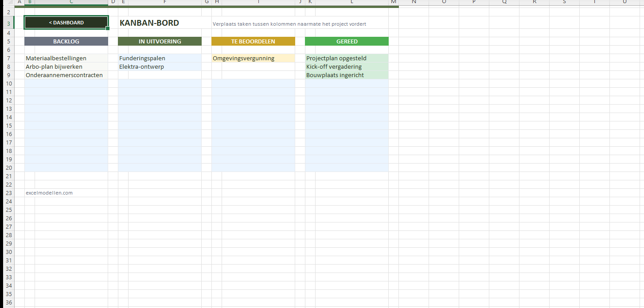Click the < DASHBOARD navigation button

[66, 23]
